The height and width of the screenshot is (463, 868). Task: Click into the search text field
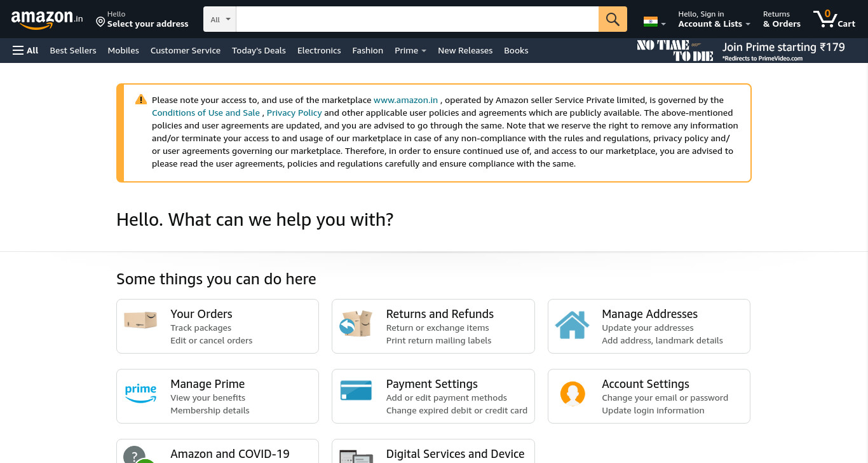coord(417,19)
